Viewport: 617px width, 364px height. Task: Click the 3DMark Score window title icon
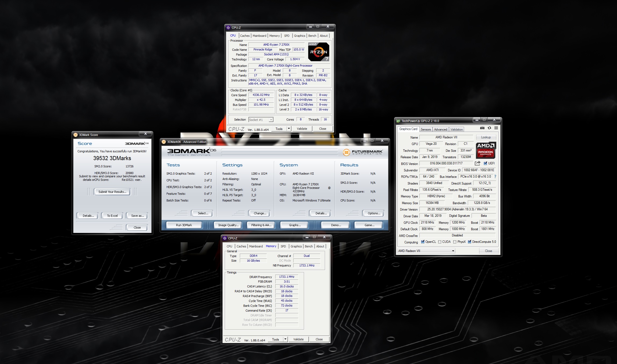pyautogui.click(x=76, y=135)
